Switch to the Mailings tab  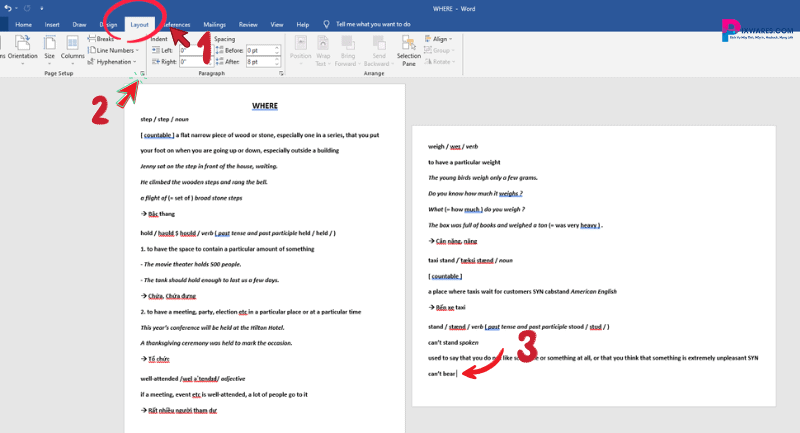click(214, 23)
